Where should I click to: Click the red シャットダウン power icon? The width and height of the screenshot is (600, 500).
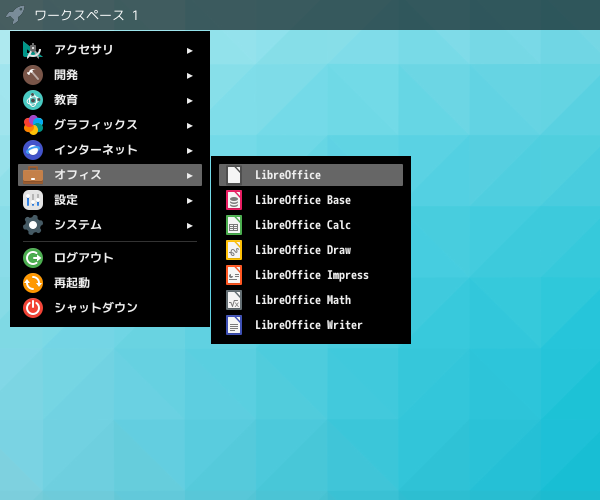click(x=33, y=308)
